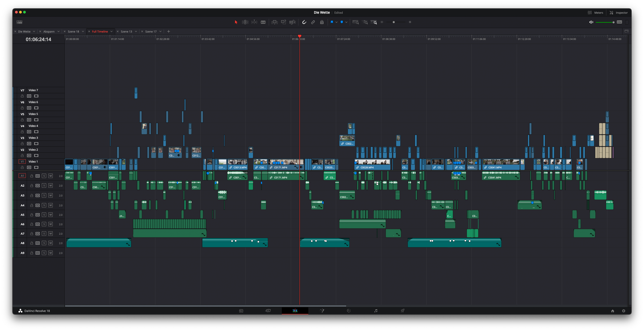644x331 pixels.
Task: Select the Trim Edit mode tool
Action: 245,22
